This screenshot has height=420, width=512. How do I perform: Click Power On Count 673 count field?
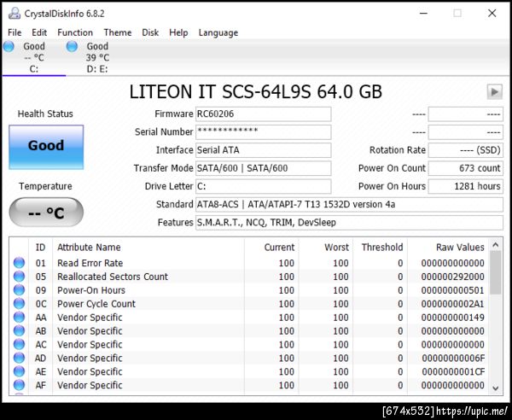coord(465,168)
